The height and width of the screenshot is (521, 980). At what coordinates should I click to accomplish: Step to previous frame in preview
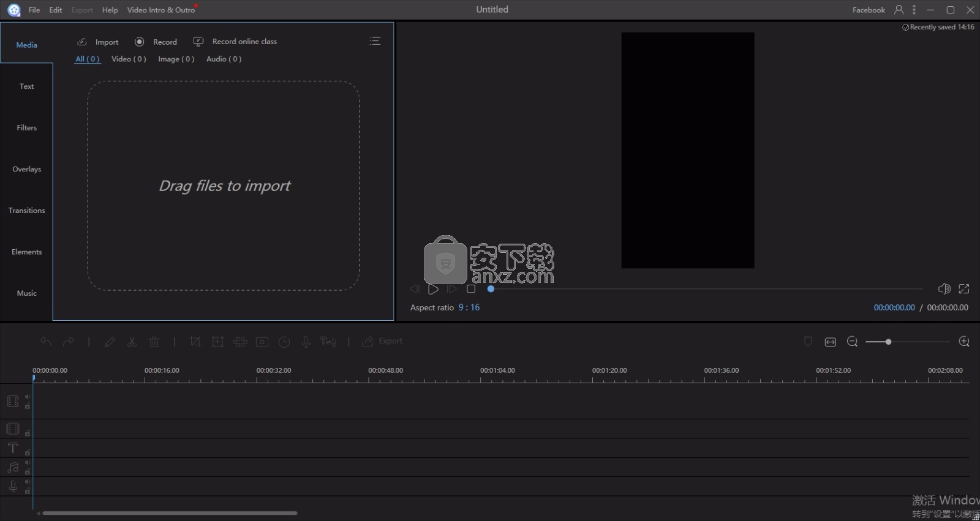pyautogui.click(x=415, y=289)
